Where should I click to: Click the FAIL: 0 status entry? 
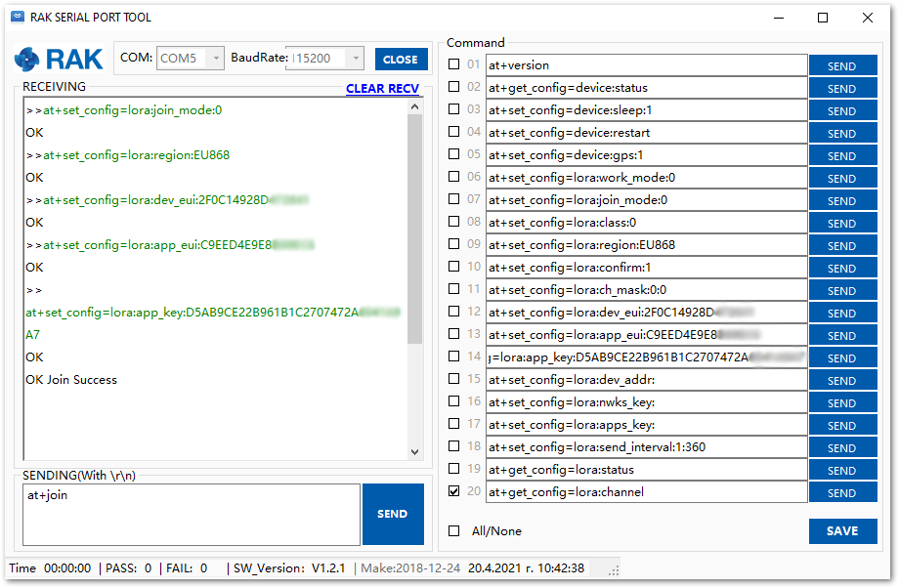pyautogui.click(x=187, y=568)
